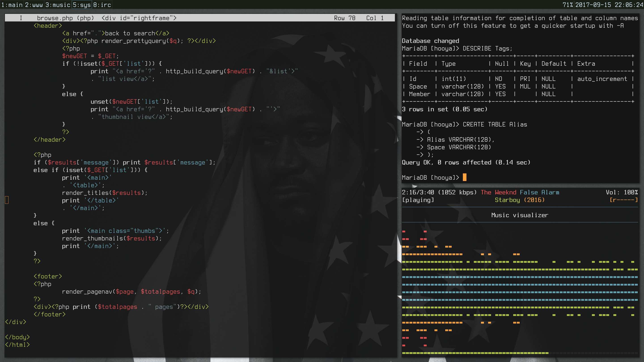
Task: Click the editor left margin cursor marker
Action: pos(7,200)
